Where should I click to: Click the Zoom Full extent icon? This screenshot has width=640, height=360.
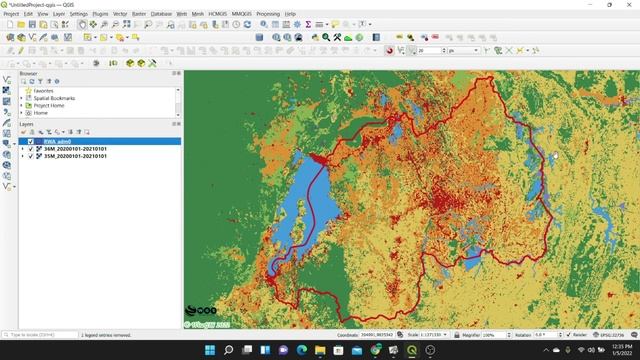[127, 24]
